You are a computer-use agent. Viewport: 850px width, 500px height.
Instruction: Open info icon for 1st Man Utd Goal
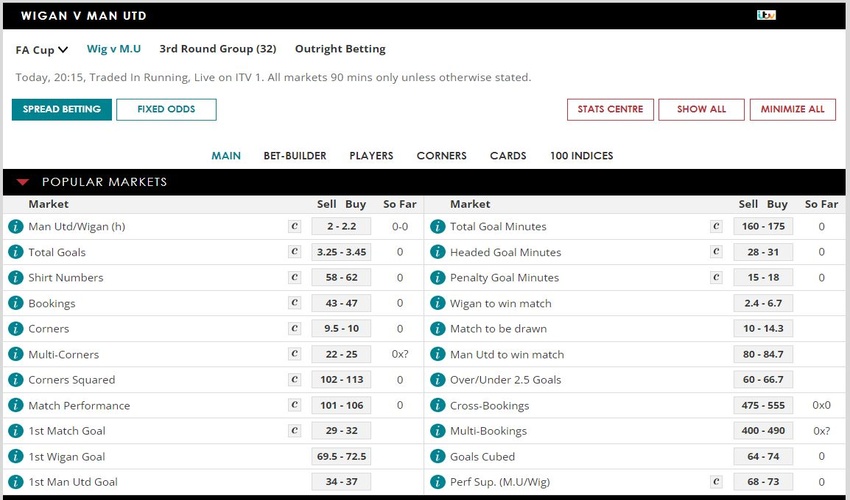click(x=16, y=482)
